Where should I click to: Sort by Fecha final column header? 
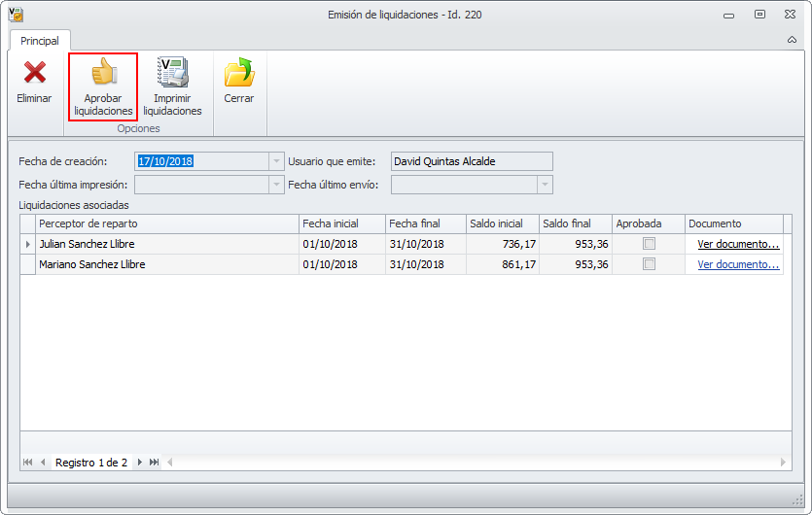(426, 223)
